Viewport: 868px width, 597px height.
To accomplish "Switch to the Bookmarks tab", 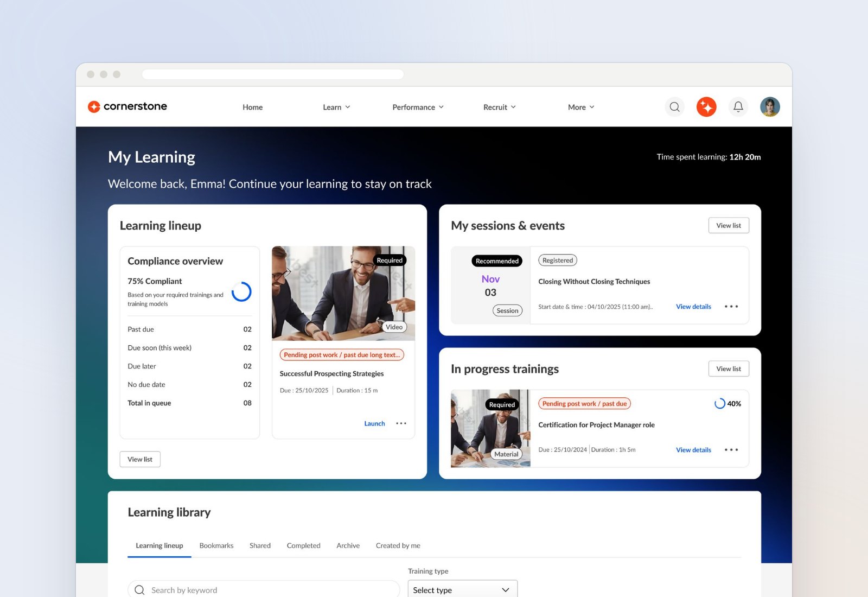I will (x=216, y=545).
